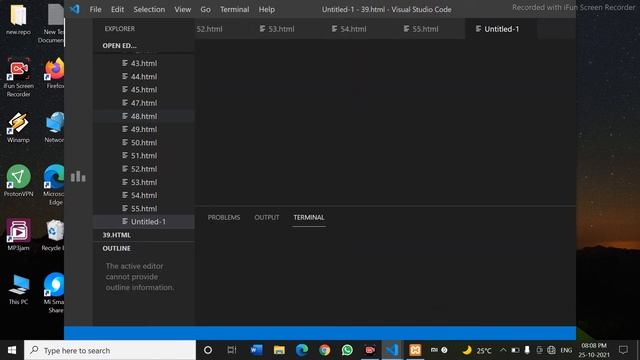Viewport: 640px width, 360px height.
Task: Open 49.html in the open editors list
Action: click(x=144, y=129)
